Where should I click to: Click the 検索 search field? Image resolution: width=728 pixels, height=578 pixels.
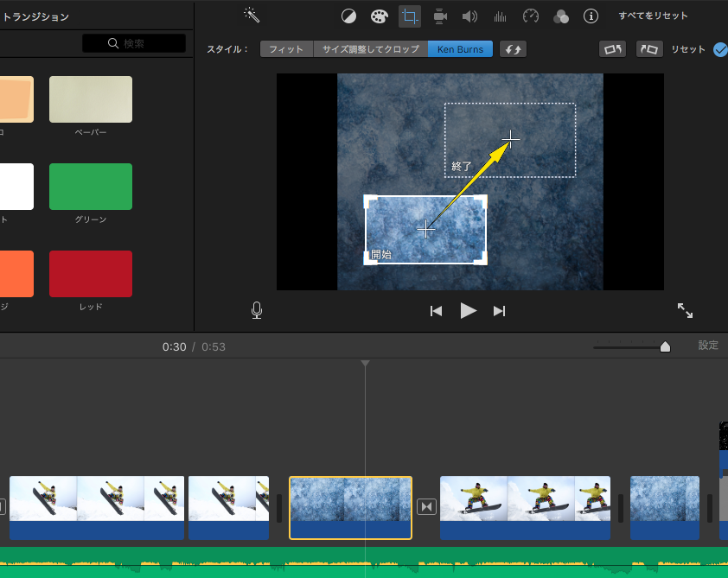pyautogui.click(x=134, y=43)
